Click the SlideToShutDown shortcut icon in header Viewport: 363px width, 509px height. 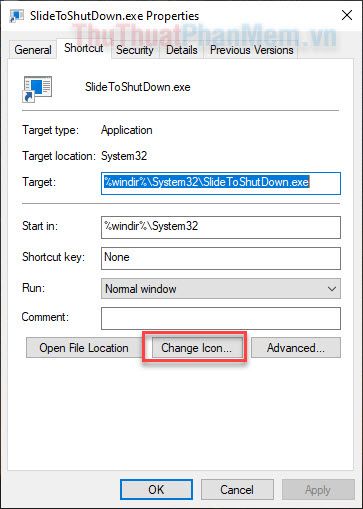(37, 89)
